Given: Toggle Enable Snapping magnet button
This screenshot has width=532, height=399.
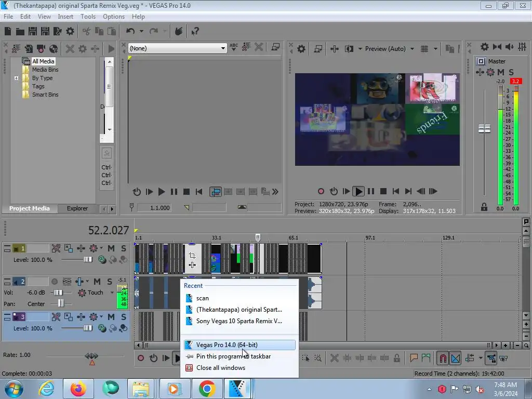Looking at the screenshot, I should pos(443,358).
